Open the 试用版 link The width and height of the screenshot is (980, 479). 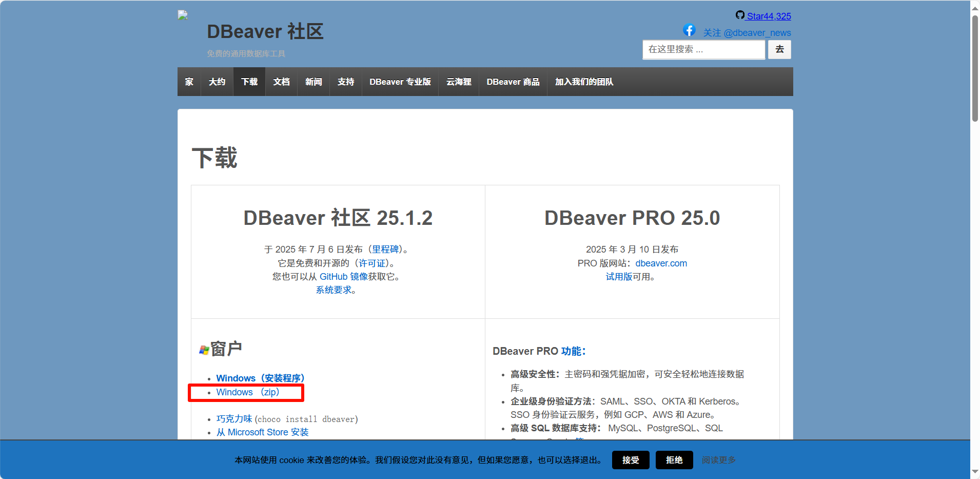tap(619, 277)
